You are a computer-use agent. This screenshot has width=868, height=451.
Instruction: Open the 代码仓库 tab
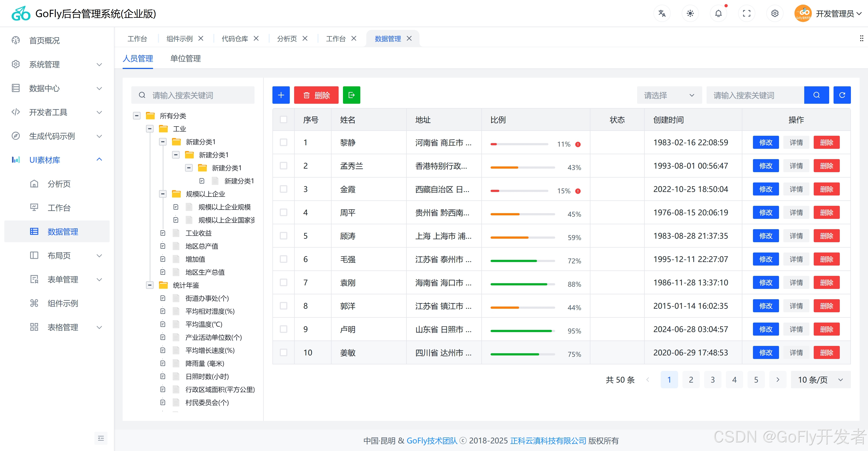(235, 39)
